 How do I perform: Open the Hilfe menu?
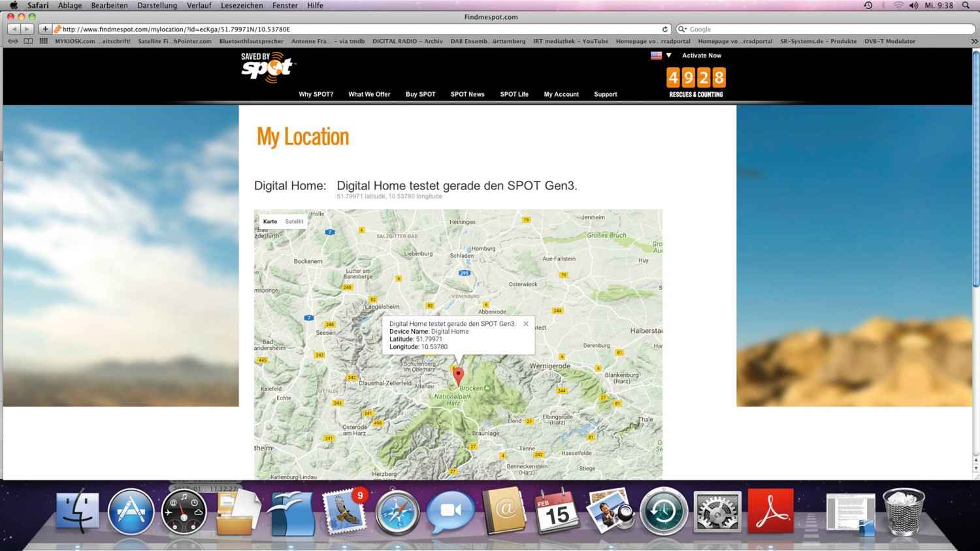(315, 5)
